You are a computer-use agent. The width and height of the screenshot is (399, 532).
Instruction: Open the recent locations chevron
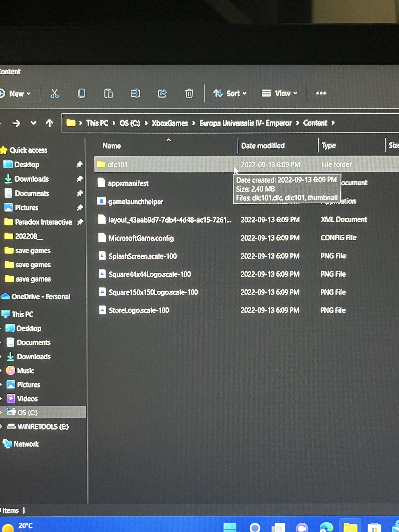tap(33, 123)
